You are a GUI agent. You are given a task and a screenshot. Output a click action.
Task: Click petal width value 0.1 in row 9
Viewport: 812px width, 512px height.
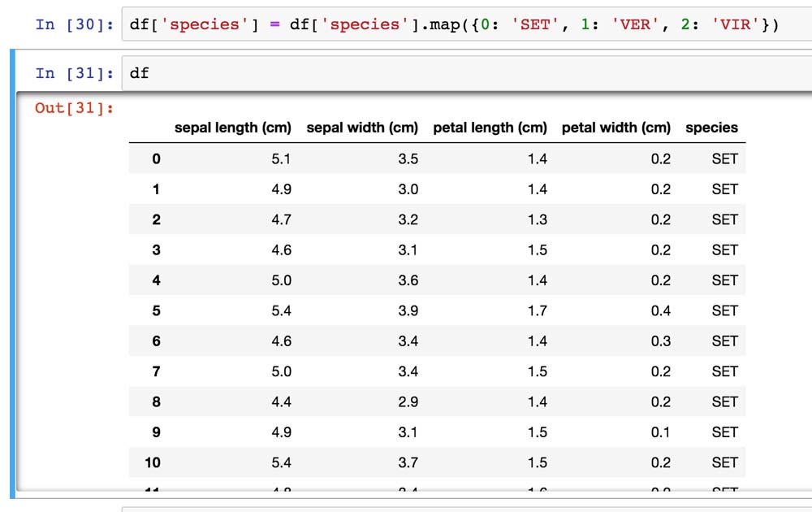(x=661, y=432)
